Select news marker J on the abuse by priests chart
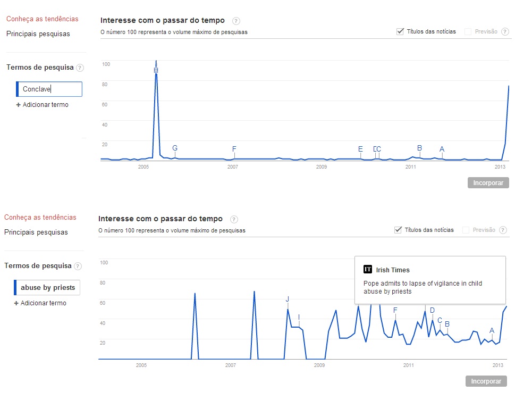 288,299
